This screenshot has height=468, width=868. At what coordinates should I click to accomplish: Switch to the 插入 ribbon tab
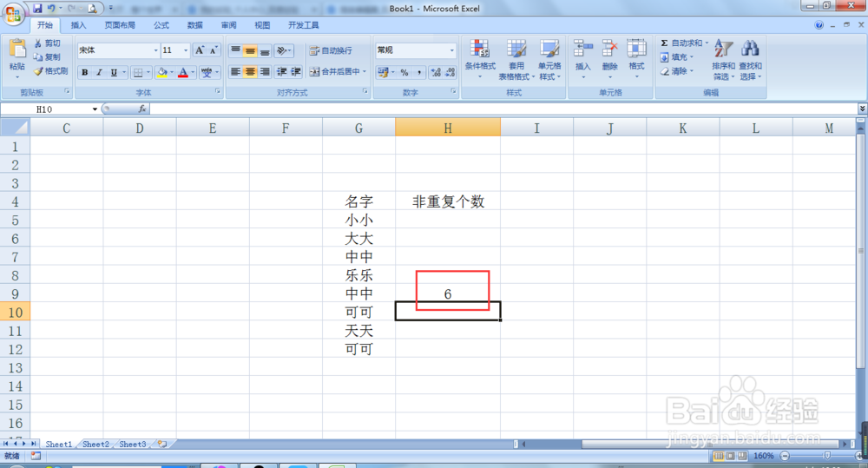point(78,25)
